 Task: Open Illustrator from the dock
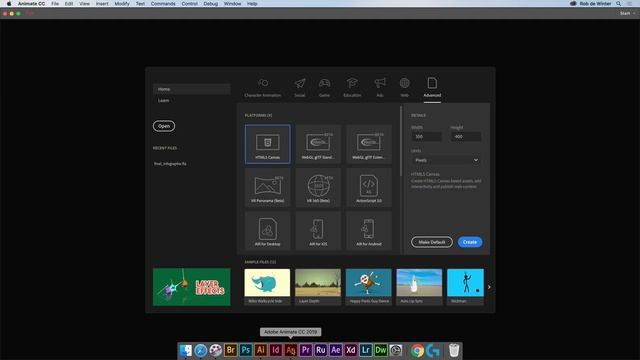click(261, 350)
